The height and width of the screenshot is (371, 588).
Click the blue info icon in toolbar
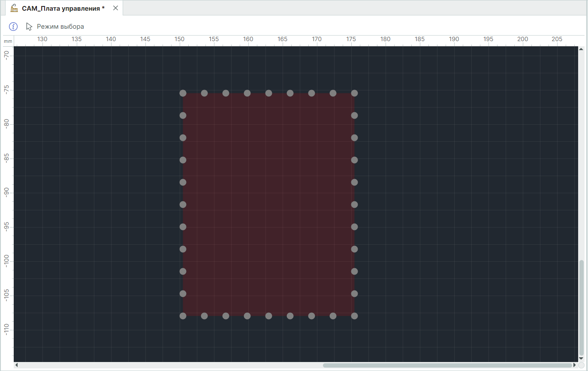tap(13, 27)
